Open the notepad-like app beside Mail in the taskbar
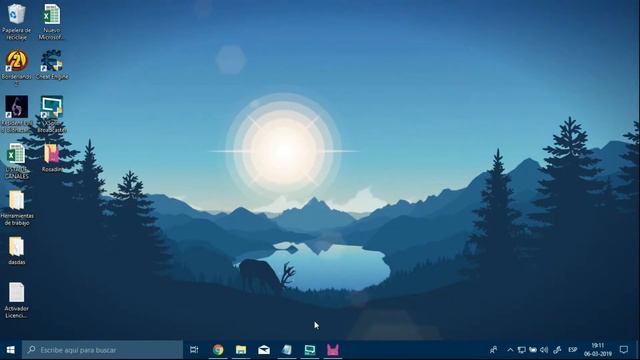The height and width of the screenshot is (360, 640). click(x=287, y=350)
